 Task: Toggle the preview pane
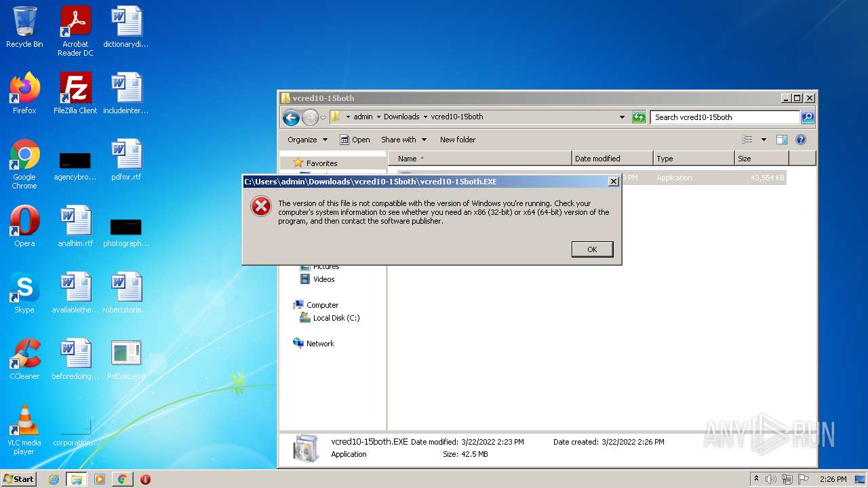782,140
